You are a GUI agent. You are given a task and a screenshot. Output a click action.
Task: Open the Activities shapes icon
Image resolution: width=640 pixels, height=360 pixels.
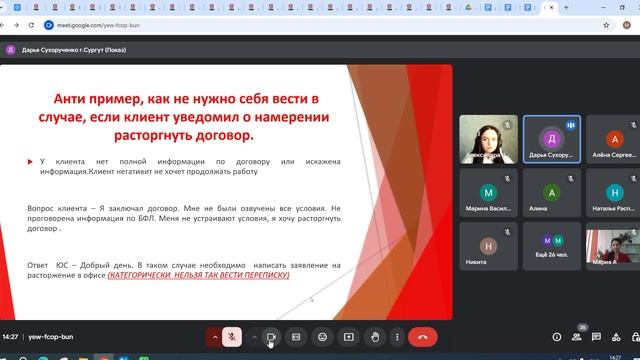click(x=616, y=337)
